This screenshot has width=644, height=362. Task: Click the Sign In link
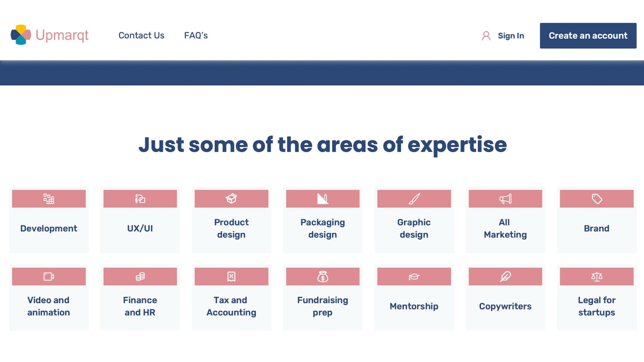[x=511, y=36]
